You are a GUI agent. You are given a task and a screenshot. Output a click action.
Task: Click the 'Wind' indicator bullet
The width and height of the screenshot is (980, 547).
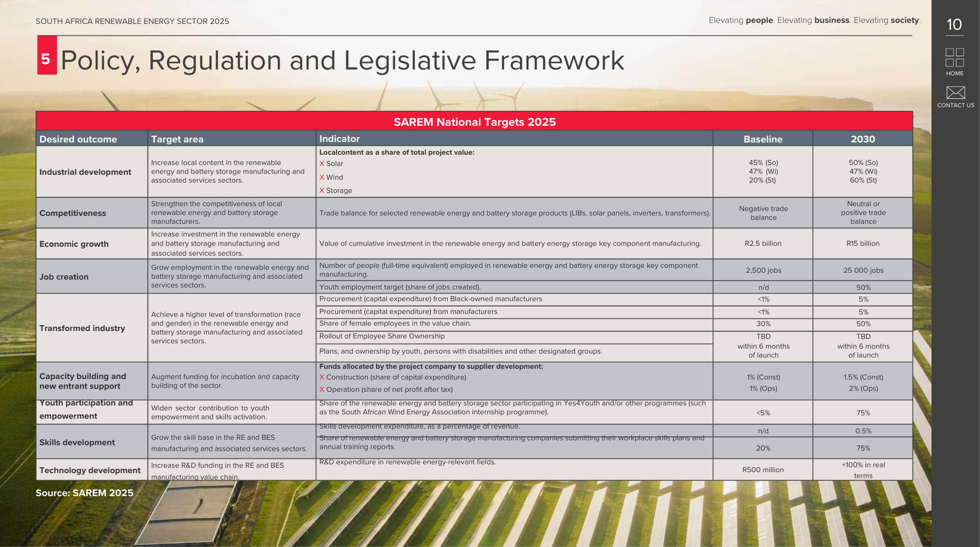click(331, 177)
